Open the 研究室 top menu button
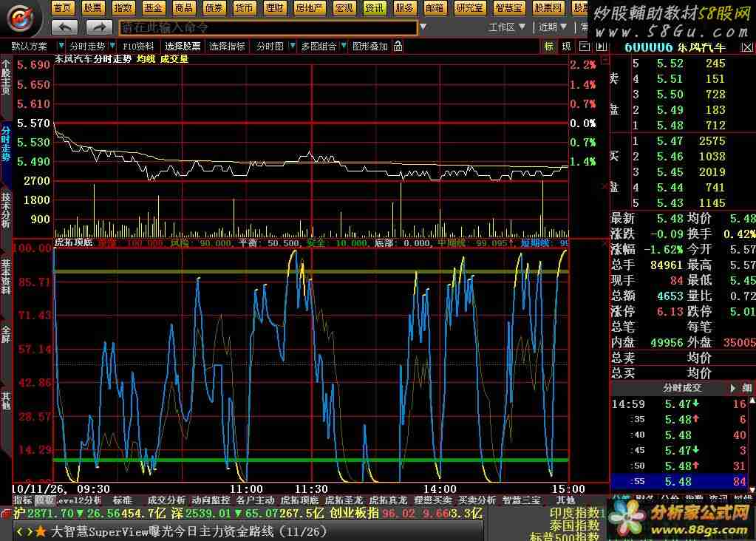Screen dimensions: 756x541 (469, 7)
